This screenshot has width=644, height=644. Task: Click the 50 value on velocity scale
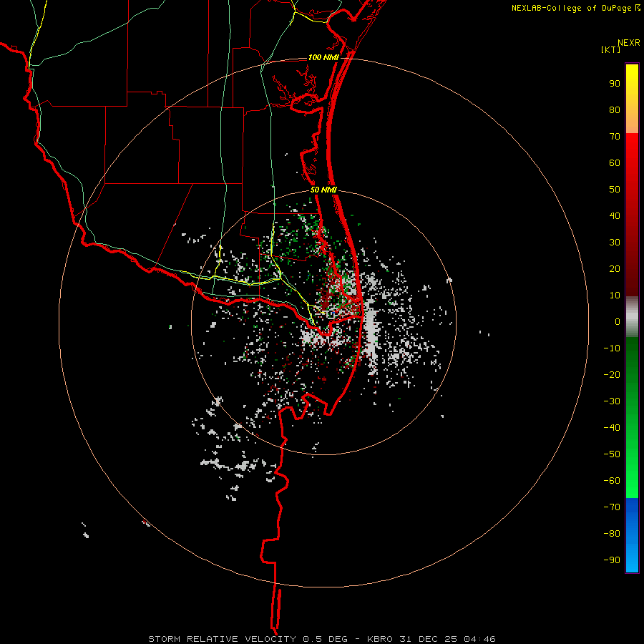(615, 190)
